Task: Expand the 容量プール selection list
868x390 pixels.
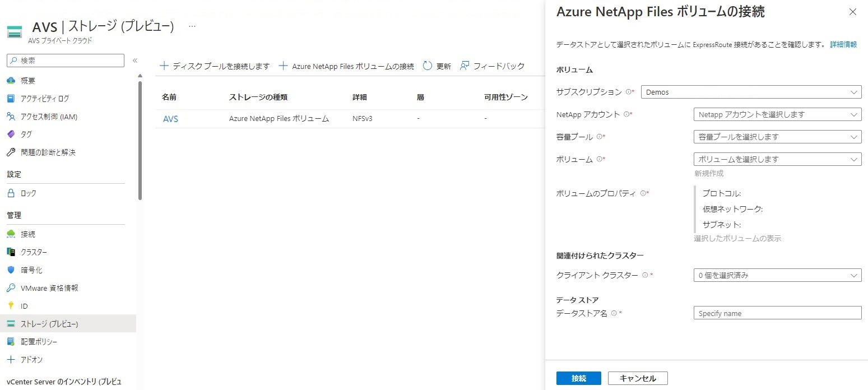Action: 777,136
